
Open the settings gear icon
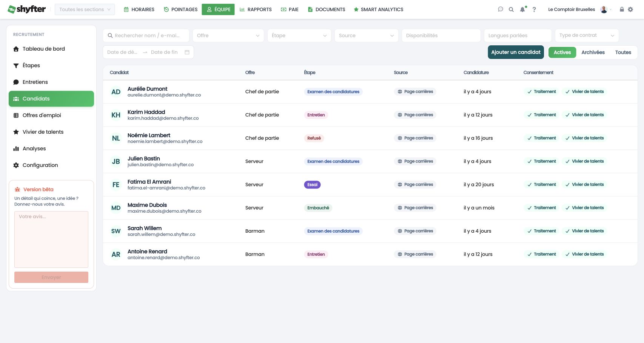[x=630, y=9]
